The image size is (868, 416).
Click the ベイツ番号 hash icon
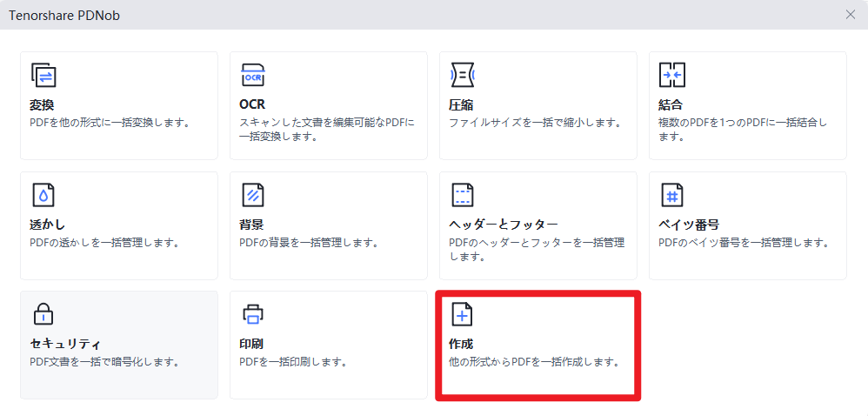(672, 195)
